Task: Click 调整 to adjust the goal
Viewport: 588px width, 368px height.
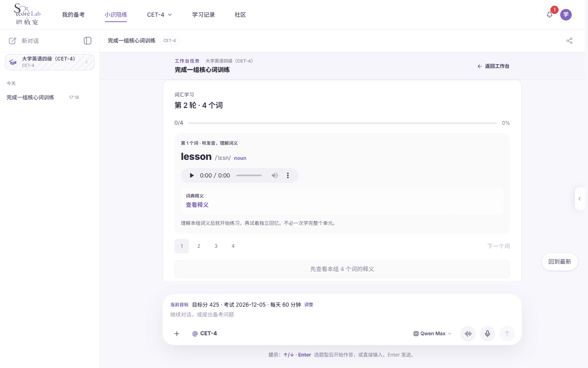Action: (309, 305)
